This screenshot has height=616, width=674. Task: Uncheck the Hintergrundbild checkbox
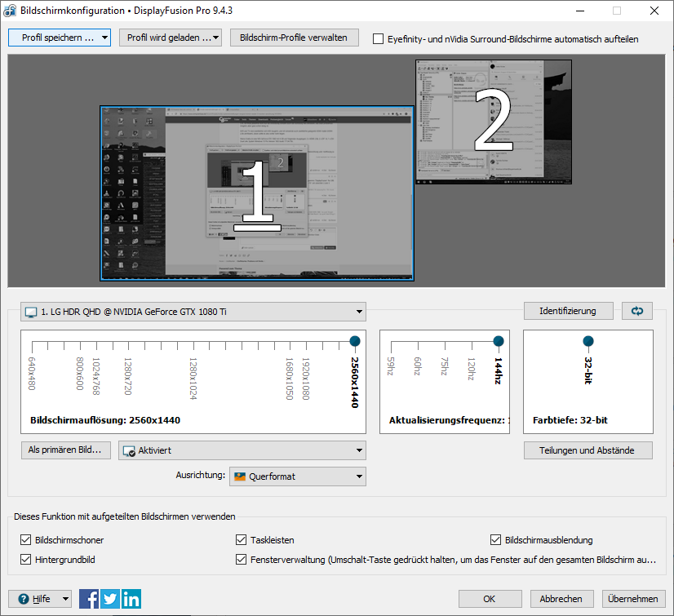pos(26,559)
